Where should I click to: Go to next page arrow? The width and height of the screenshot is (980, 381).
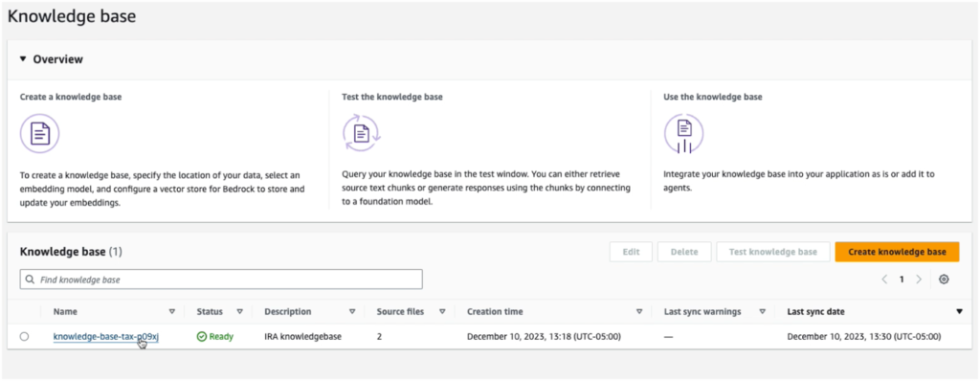(x=918, y=280)
